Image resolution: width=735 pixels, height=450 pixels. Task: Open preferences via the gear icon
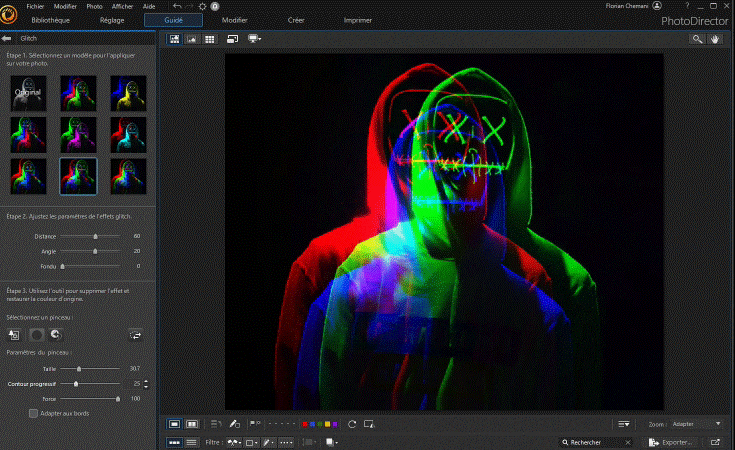coord(202,6)
